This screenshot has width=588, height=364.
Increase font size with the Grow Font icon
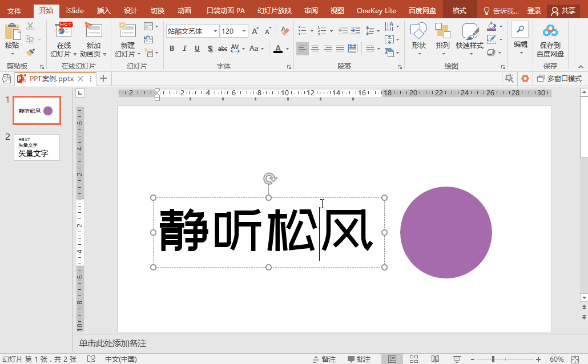pyautogui.click(x=255, y=31)
